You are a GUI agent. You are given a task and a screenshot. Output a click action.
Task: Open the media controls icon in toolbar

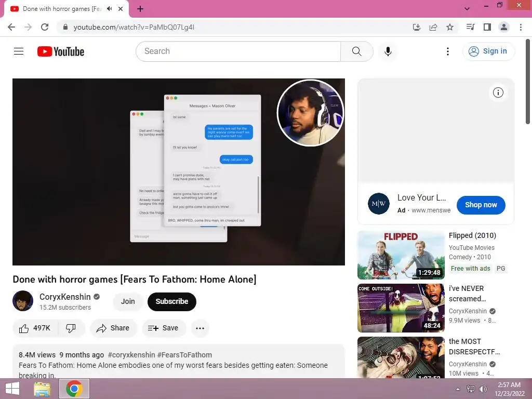coord(470,27)
